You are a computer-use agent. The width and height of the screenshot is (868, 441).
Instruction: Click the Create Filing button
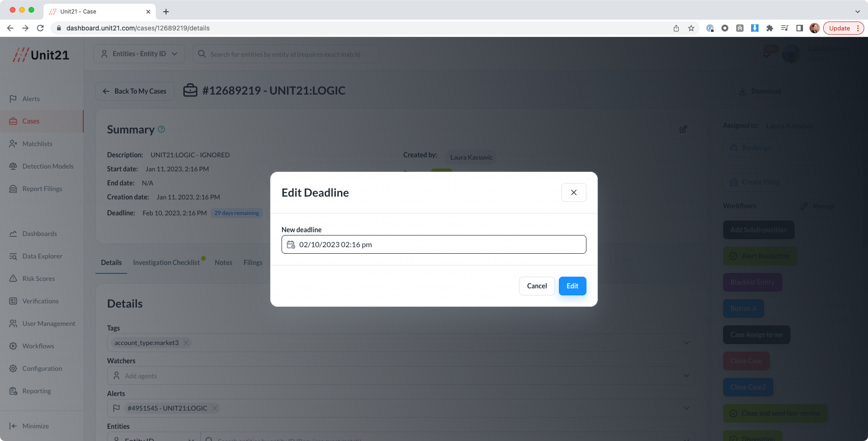(x=755, y=182)
